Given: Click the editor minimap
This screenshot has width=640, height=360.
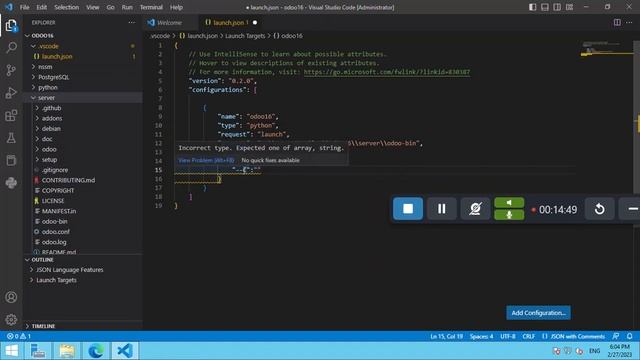Looking at the screenshot, I should coord(607,49).
